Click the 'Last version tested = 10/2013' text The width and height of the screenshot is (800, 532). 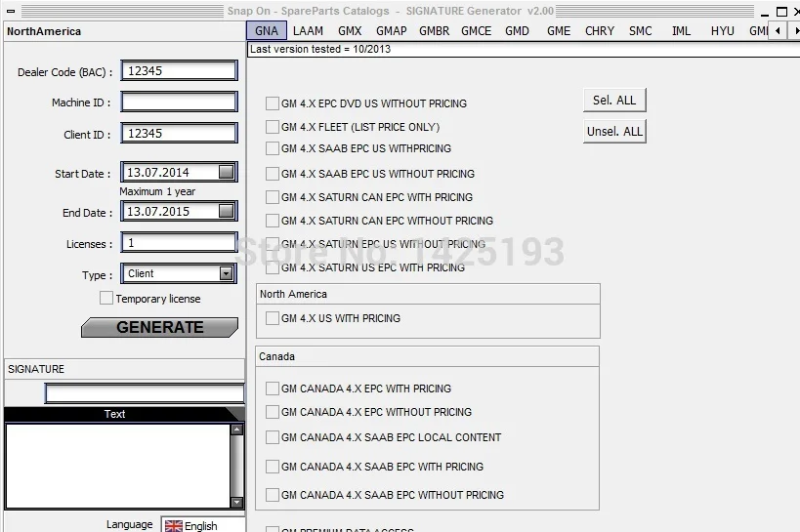coord(319,49)
